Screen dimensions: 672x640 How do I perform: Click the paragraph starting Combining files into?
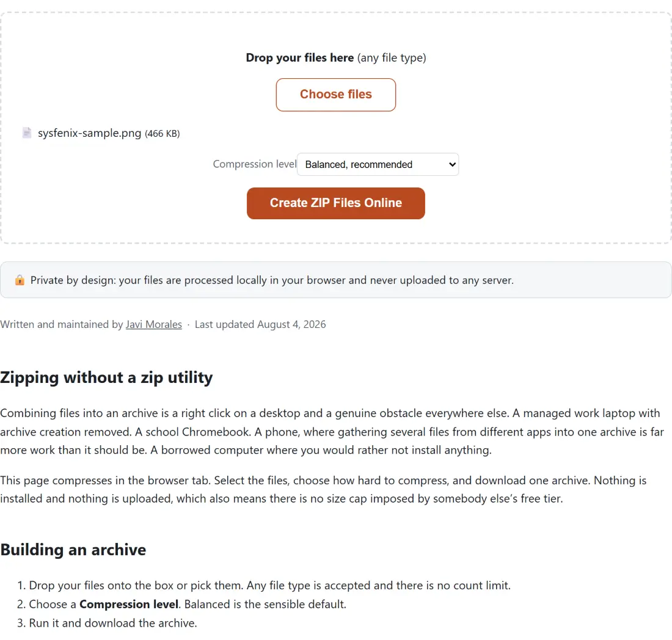point(332,432)
